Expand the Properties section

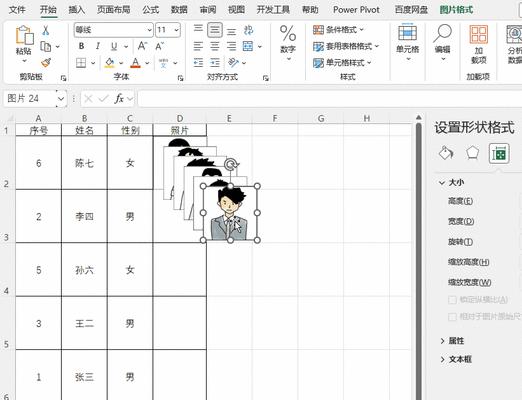tap(442, 341)
